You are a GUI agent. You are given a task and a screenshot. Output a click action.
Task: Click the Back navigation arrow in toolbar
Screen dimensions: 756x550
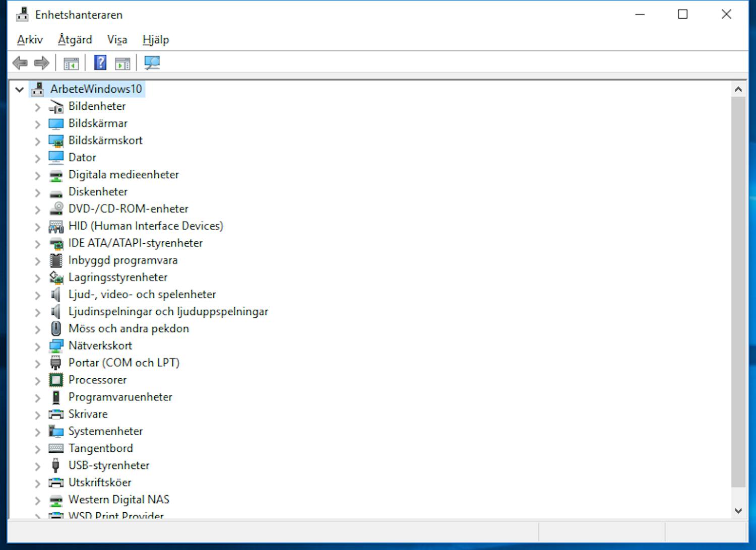20,62
